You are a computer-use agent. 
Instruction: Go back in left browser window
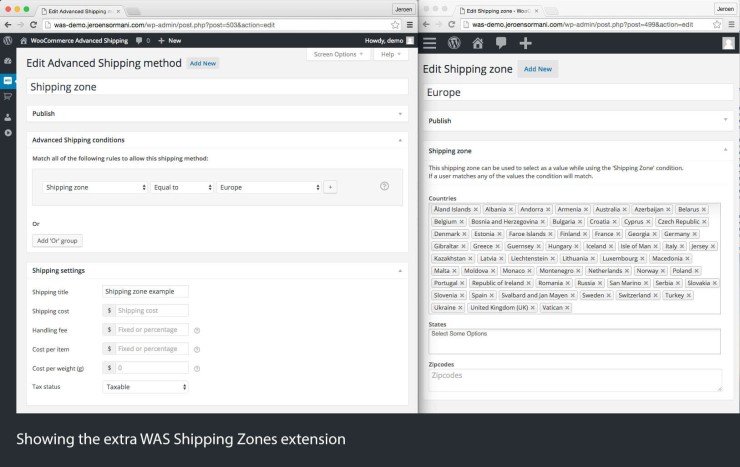click(x=8, y=25)
